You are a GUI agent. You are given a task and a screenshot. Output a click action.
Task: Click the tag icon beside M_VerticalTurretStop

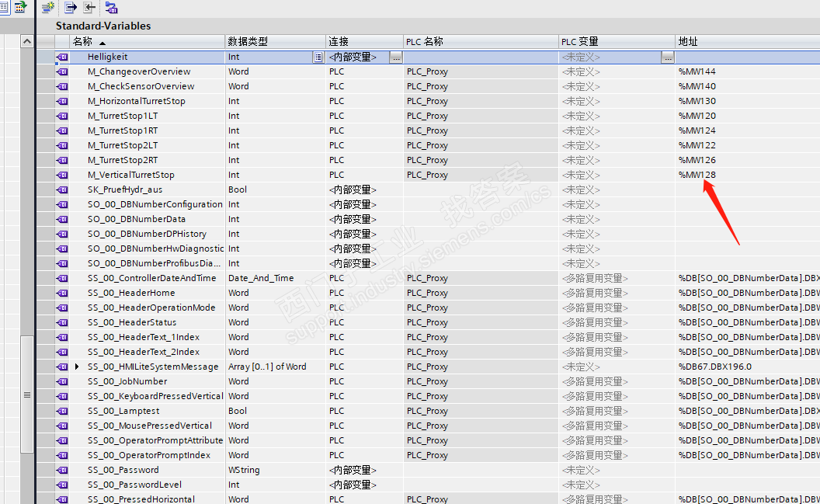[x=62, y=176]
